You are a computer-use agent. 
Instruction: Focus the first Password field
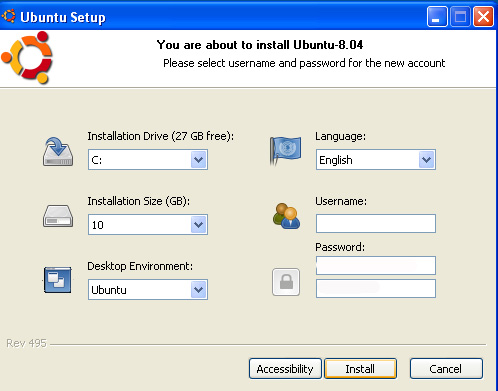point(376,265)
